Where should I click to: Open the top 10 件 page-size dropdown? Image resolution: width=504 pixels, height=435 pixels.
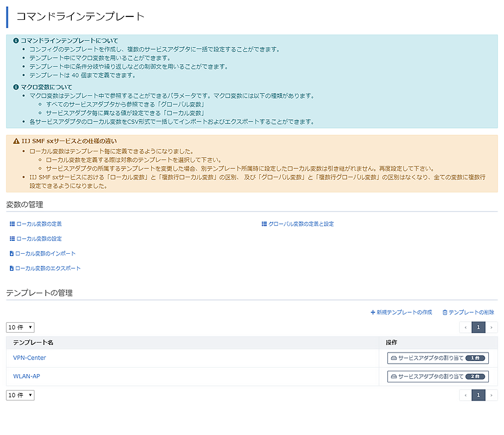click(x=20, y=327)
